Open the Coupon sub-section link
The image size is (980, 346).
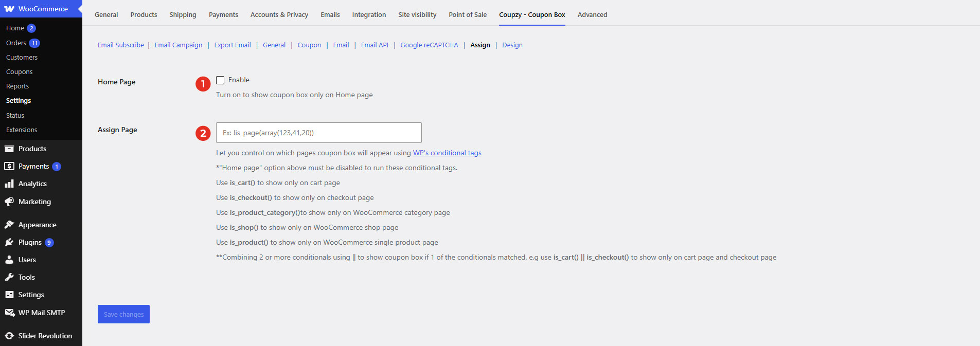pos(309,45)
